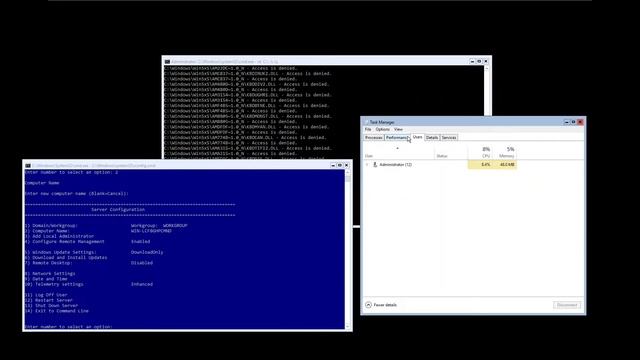The height and width of the screenshot is (360, 640).
Task: Click the '3) Add Local Administrator' line
Action: 59,236
